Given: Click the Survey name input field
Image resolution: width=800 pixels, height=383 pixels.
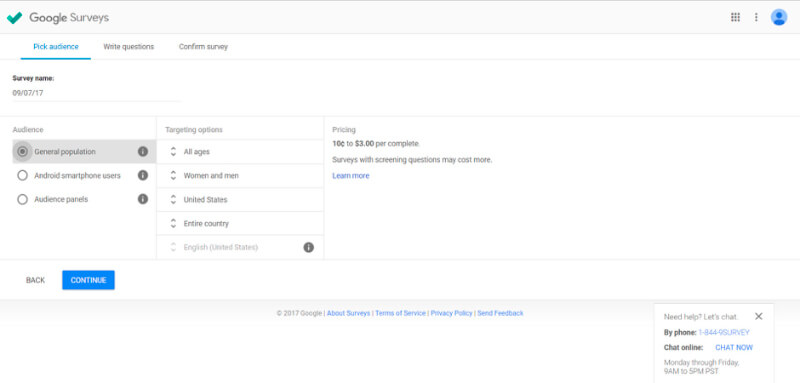Looking at the screenshot, I should [96, 93].
